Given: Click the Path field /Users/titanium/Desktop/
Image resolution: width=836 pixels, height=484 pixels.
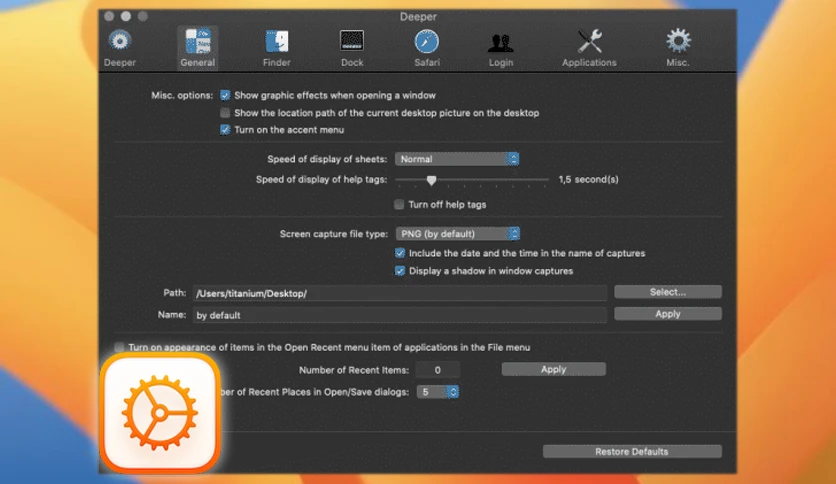Looking at the screenshot, I should [x=399, y=293].
